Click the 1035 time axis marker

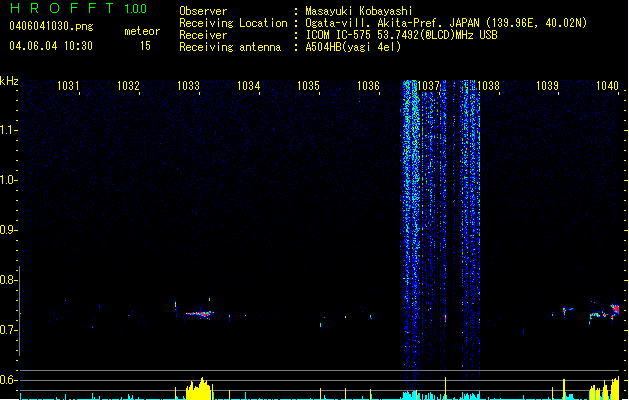(x=308, y=85)
